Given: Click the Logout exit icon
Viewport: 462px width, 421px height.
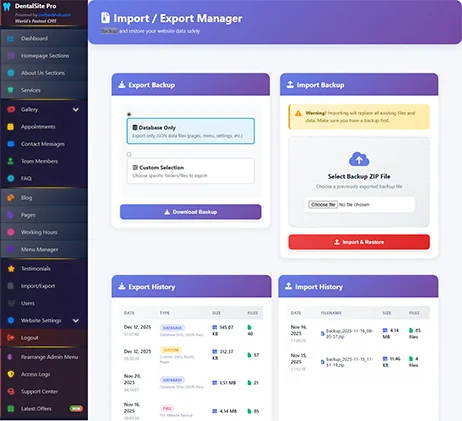Looking at the screenshot, I should point(11,338).
